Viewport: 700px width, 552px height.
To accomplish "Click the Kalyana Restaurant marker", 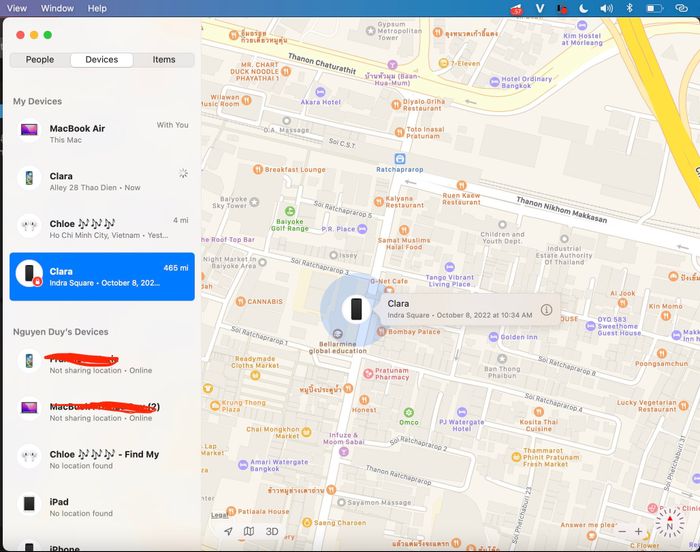I will 379,201.
